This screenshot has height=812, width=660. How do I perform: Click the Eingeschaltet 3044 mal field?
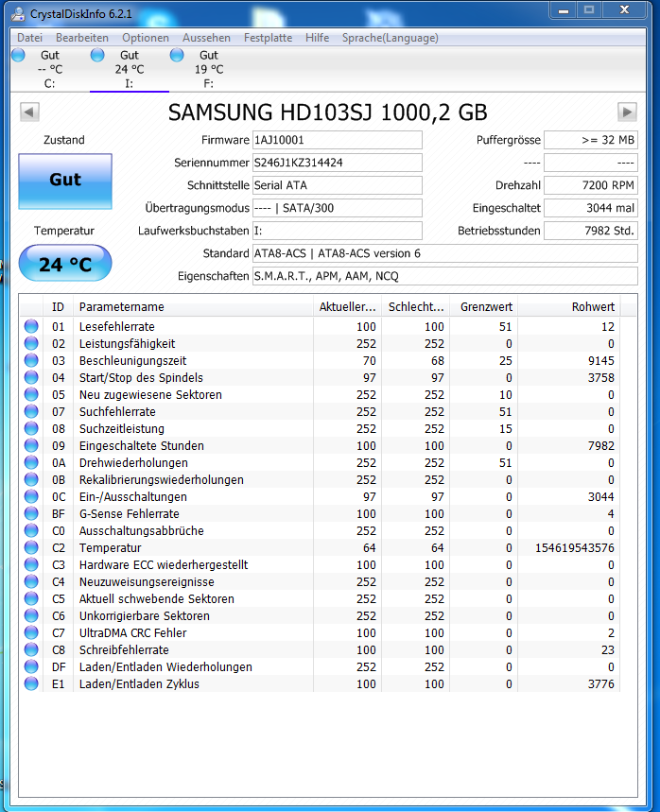591,208
